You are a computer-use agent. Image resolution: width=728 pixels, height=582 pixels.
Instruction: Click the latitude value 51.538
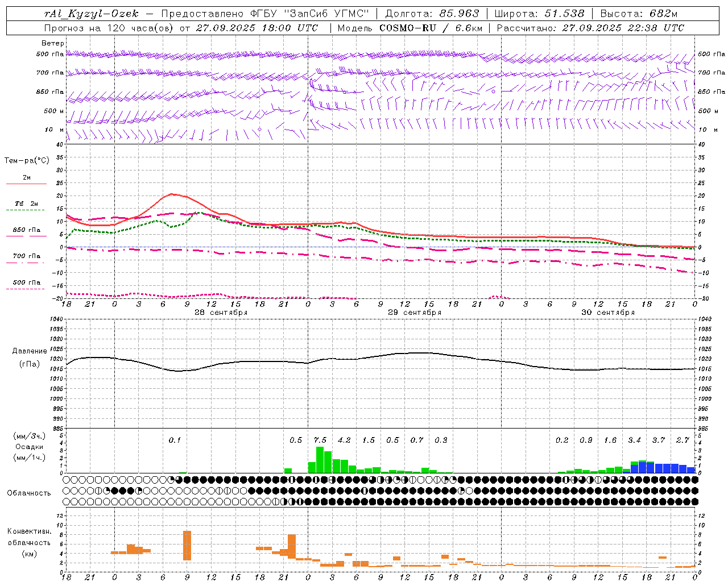pos(565,14)
